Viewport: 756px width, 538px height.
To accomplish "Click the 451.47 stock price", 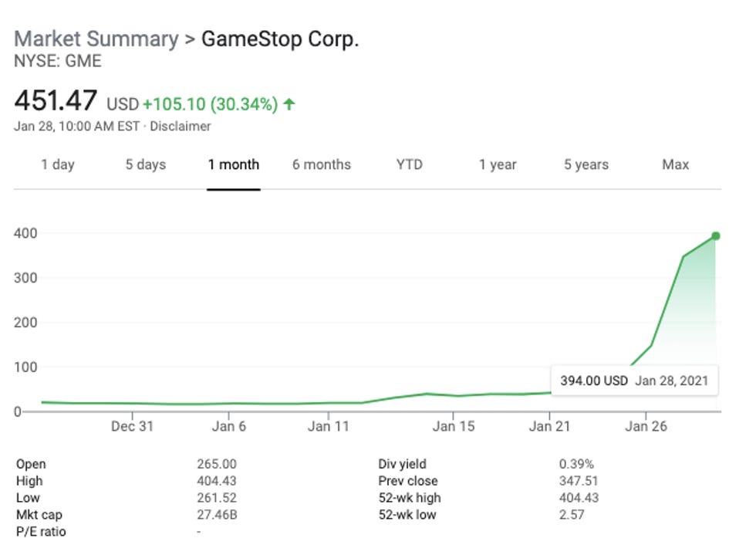I will [56, 100].
